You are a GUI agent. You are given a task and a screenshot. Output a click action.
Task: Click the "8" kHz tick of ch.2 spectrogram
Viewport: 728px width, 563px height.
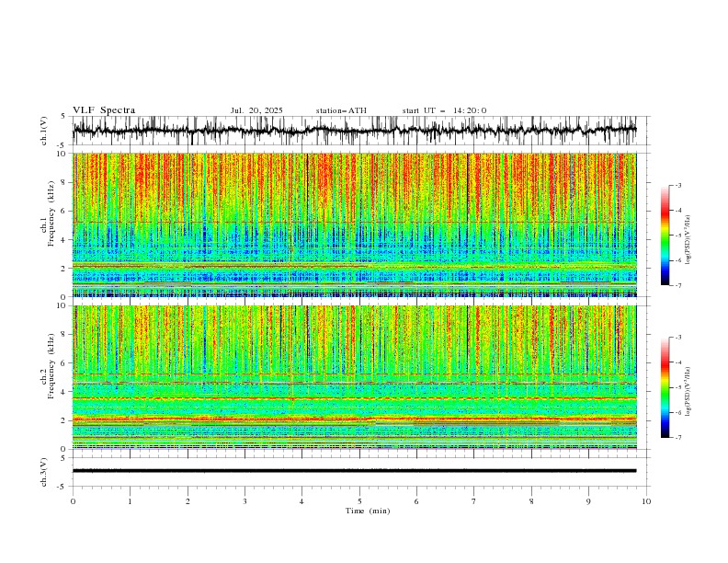coord(64,334)
